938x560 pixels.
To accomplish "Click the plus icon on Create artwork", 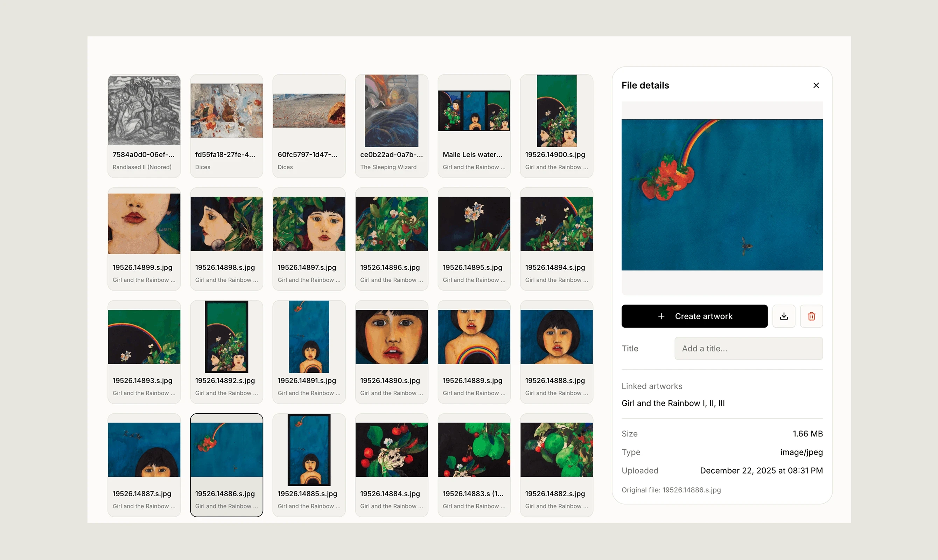I will [x=661, y=316].
